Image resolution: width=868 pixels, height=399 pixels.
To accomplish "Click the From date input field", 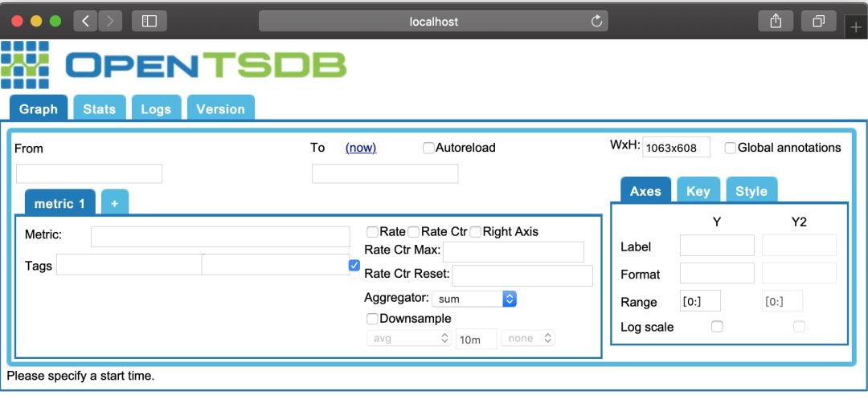I will tap(89, 173).
